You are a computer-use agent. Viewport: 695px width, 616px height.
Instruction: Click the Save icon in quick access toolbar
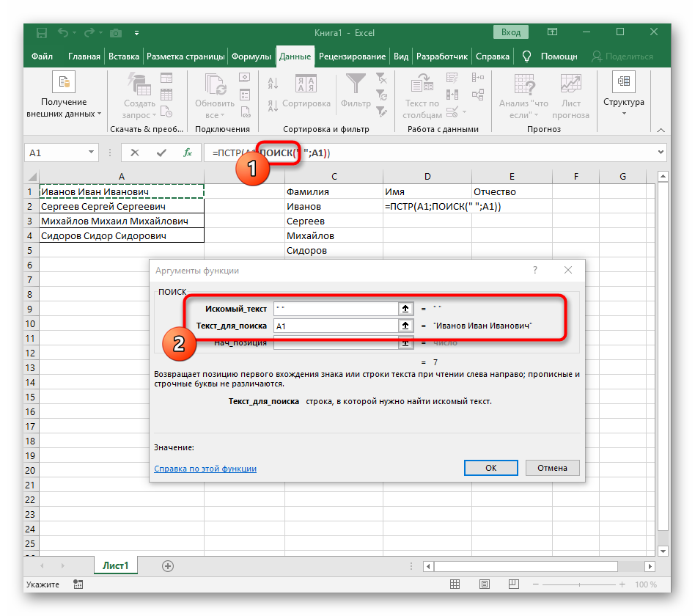point(42,33)
